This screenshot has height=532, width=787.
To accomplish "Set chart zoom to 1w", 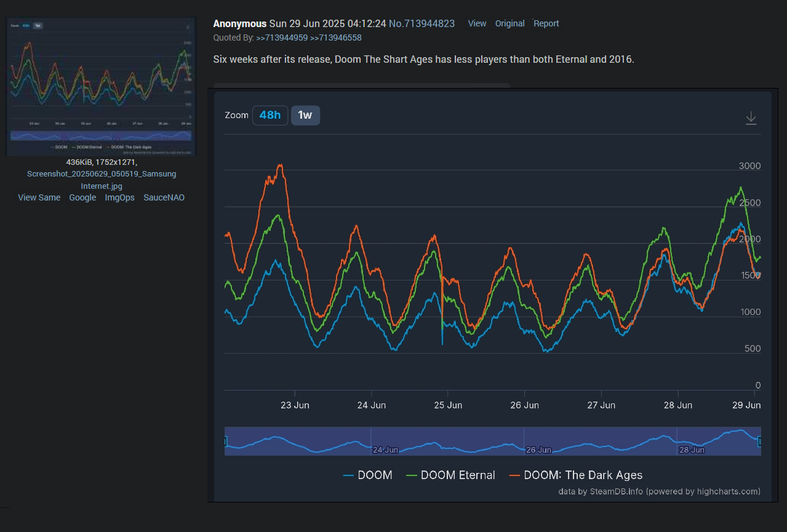I will click(305, 115).
